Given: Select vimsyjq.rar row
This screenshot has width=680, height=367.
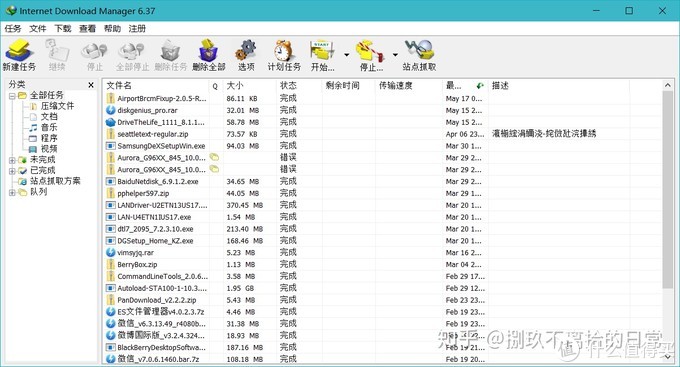Looking at the screenshot, I should 383,252.
